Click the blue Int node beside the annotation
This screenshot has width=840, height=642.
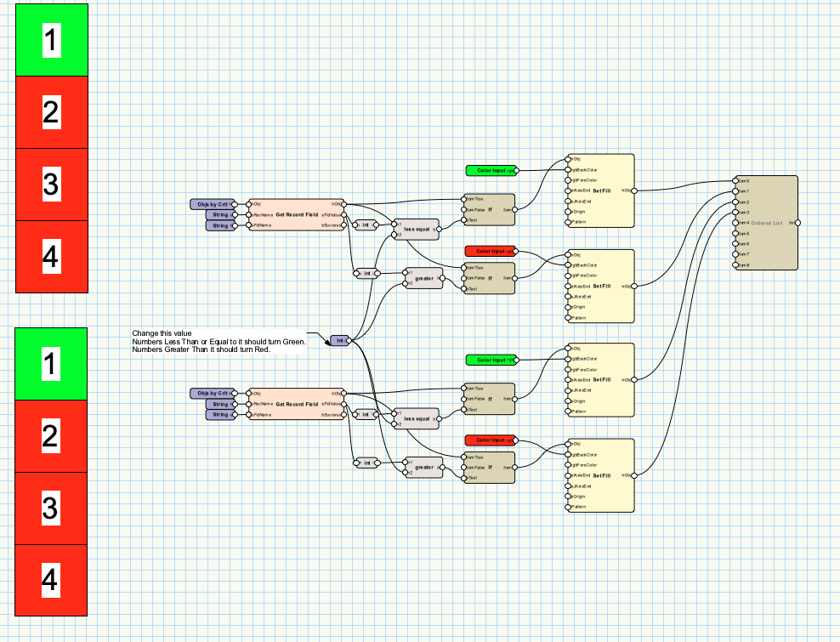(339, 341)
